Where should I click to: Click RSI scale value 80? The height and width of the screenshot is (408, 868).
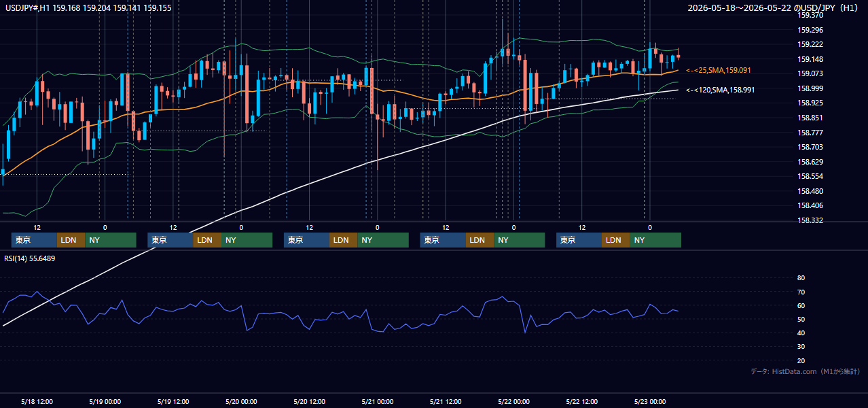801,278
